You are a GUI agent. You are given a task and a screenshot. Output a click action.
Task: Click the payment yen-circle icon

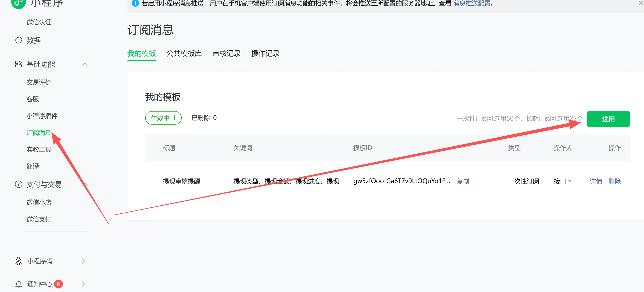click(x=19, y=184)
